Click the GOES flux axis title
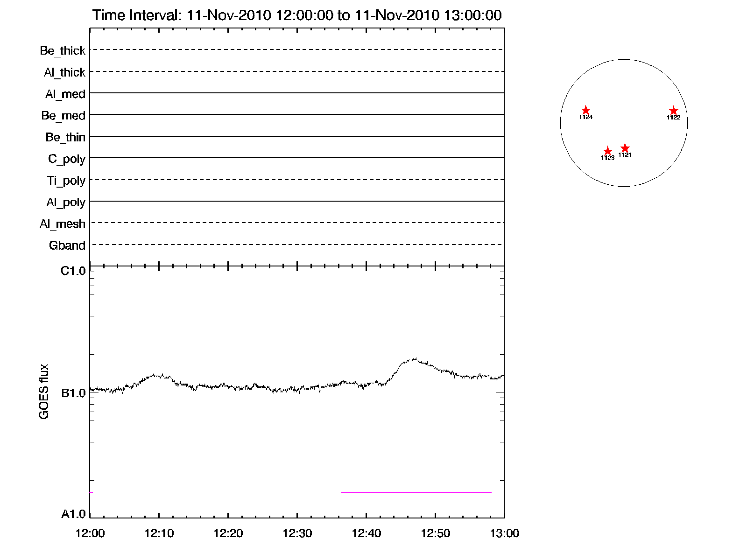The height and width of the screenshot is (560, 747). click(x=44, y=392)
